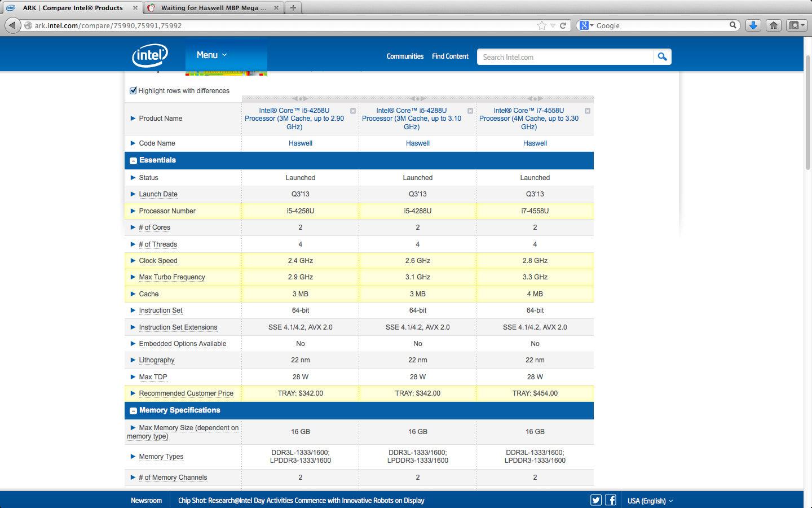Click the Google search field in toolbar
This screenshot has width=812, height=508.
661,25
